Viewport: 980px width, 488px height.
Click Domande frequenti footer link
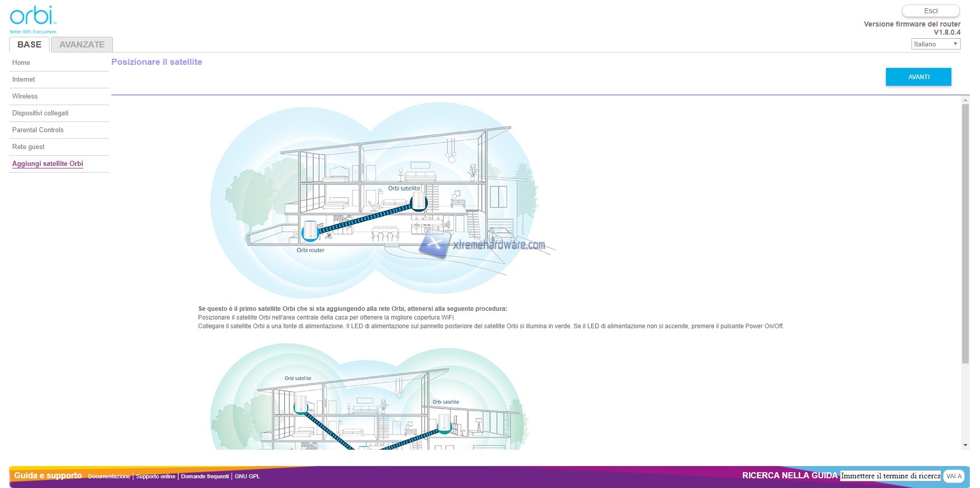point(205,477)
